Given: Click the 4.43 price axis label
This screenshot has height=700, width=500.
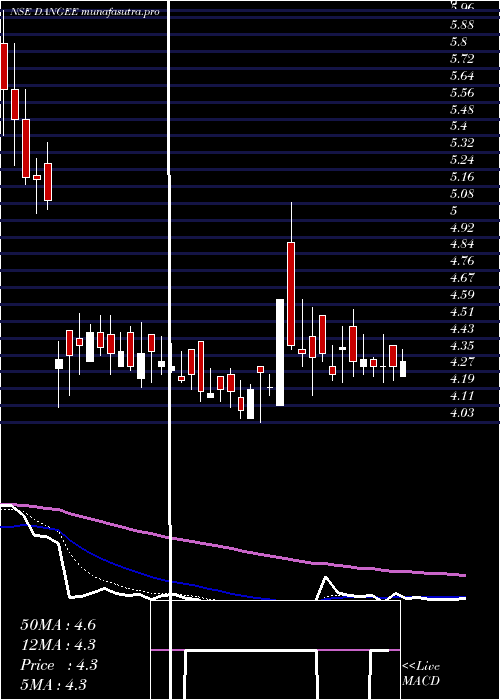Looking at the screenshot, I should point(462,329).
